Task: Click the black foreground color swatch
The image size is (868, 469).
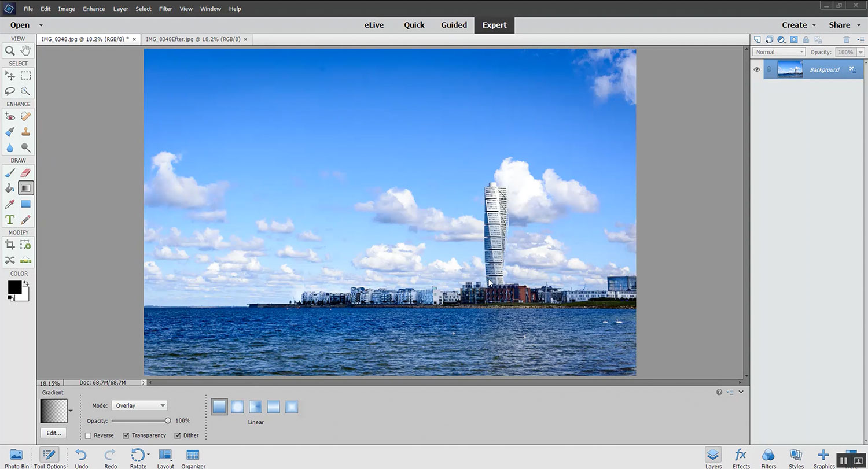Action: (14, 287)
